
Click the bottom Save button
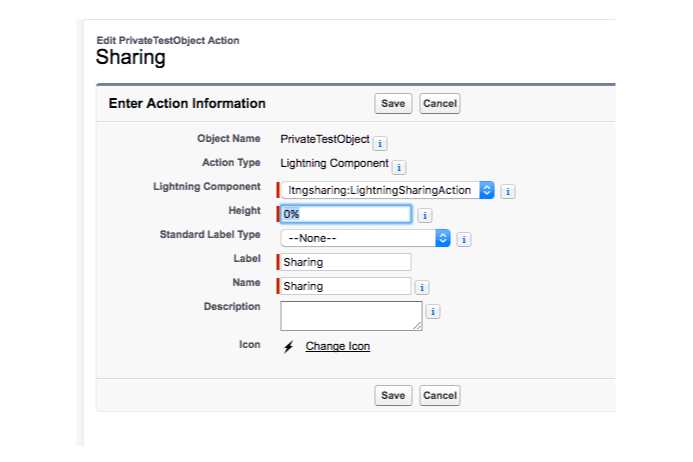tap(393, 395)
